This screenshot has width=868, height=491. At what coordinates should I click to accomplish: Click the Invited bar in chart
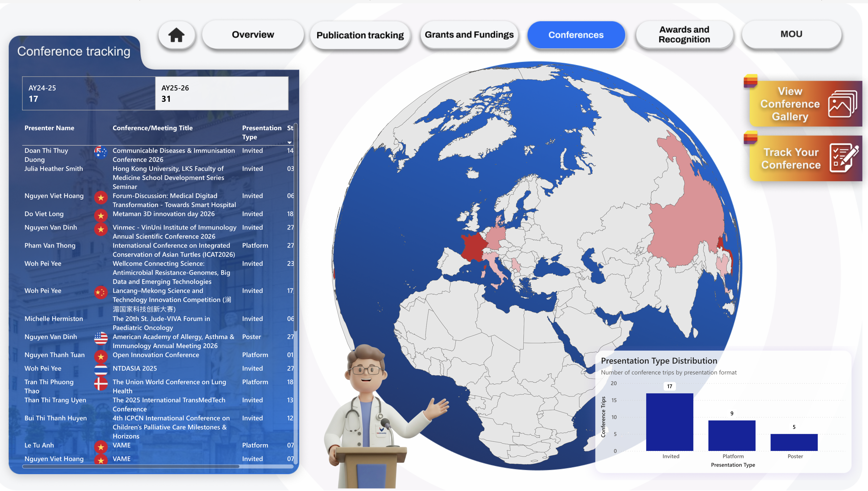670,422
